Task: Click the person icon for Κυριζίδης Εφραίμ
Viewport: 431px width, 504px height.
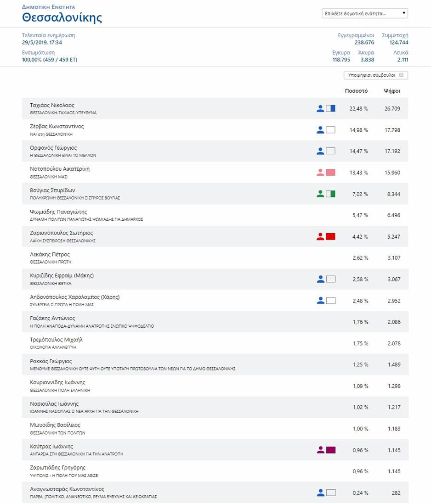Action: 320,279
